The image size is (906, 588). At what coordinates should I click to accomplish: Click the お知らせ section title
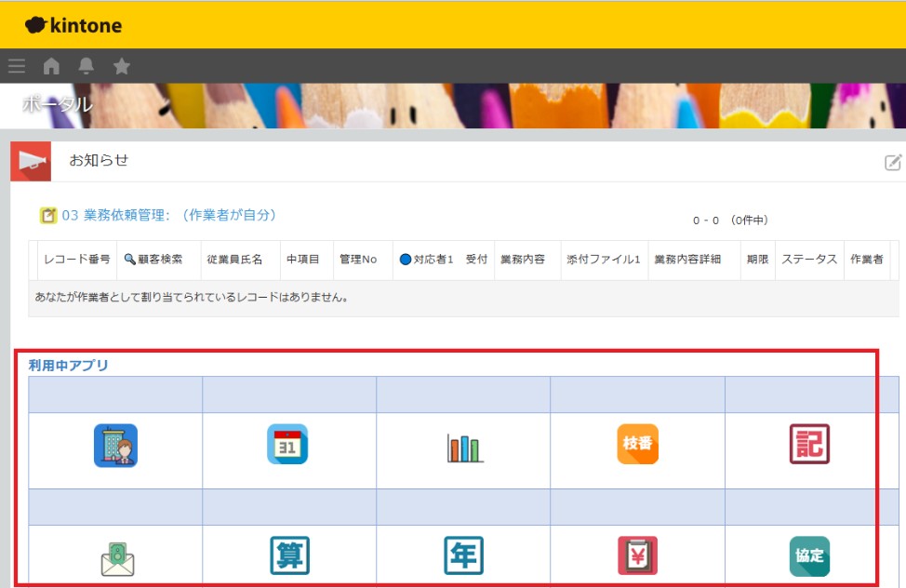coord(99,160)
